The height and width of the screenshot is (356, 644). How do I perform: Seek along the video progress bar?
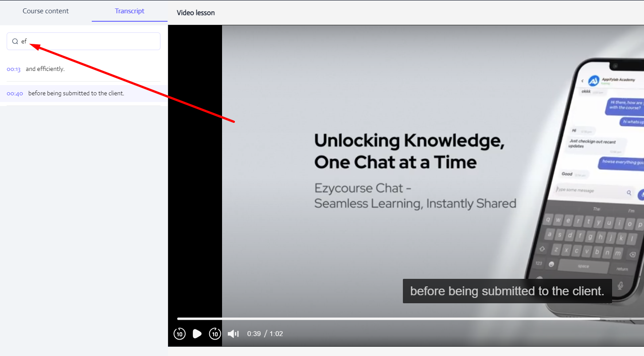410,319
